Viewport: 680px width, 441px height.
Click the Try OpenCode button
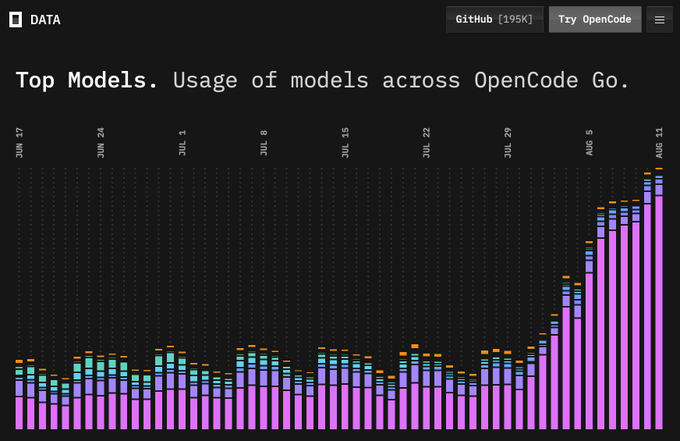point(595,20)
